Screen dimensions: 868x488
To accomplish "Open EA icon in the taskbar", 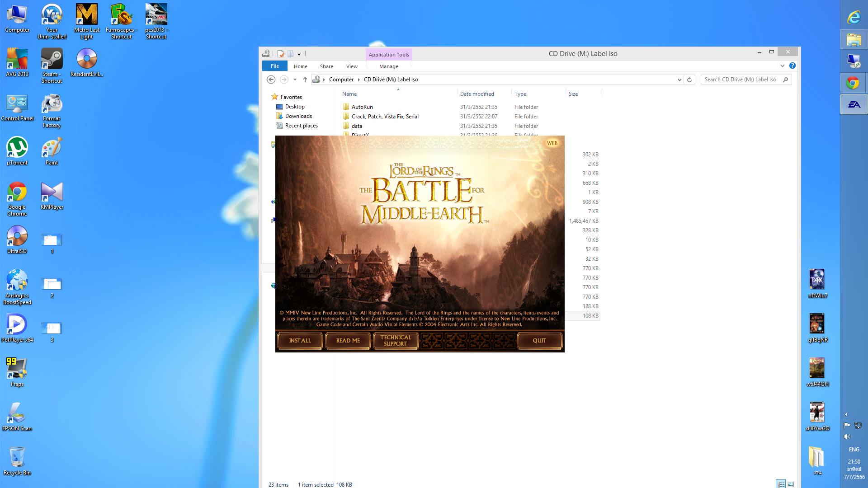I will pyautogui.click(x=854, y=105).
